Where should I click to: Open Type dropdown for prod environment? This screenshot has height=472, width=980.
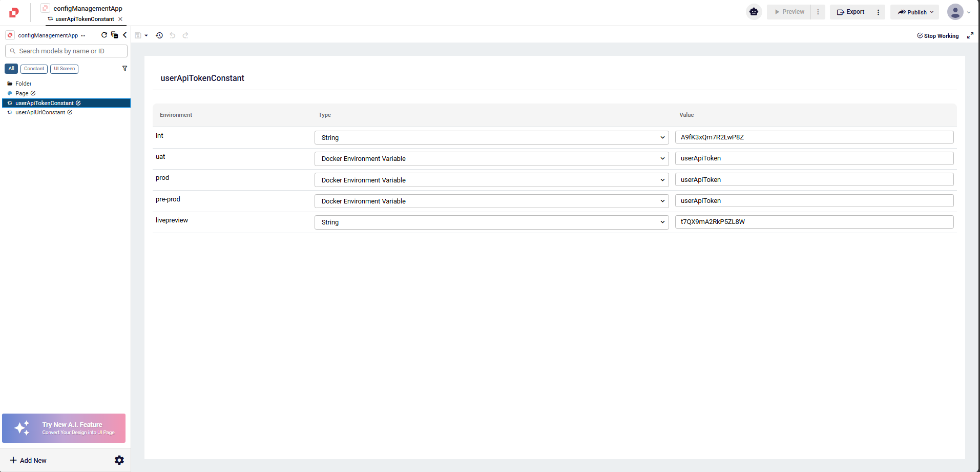pos(491,180)
